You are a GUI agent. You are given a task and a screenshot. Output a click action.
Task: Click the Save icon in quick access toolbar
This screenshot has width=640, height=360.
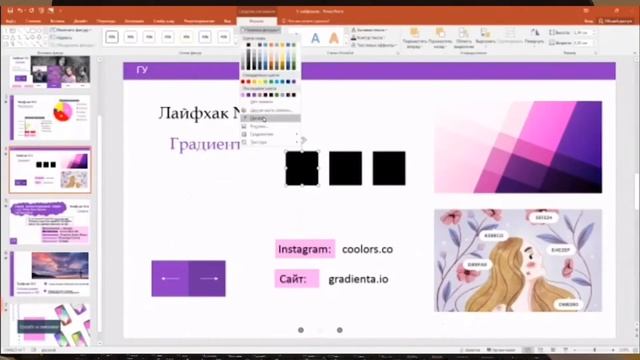click(x=10, y=11)
